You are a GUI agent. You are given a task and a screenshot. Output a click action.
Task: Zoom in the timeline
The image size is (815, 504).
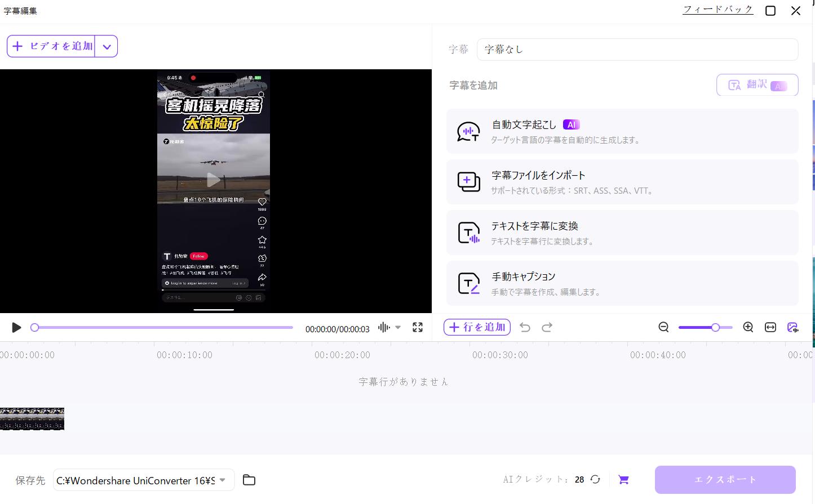(x=748, y=327)
